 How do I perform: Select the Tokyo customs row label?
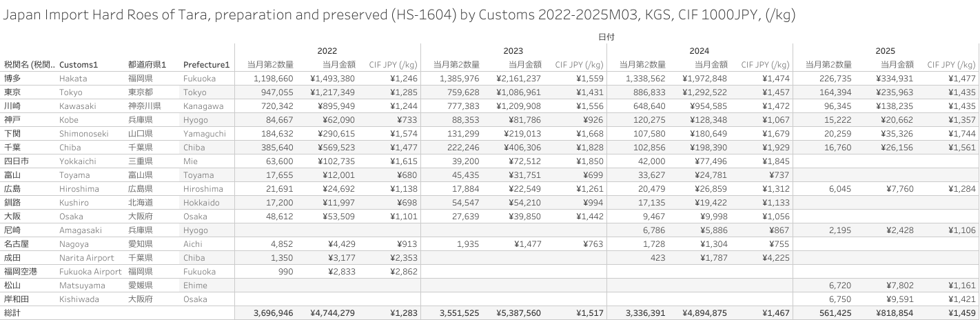coord(70,92)
